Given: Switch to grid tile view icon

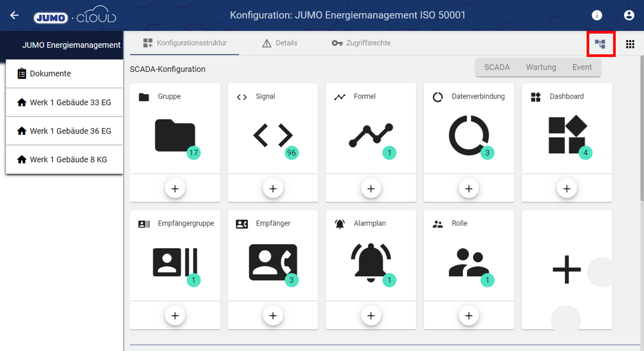Looking at the screenshot, I should pos(630,44).
